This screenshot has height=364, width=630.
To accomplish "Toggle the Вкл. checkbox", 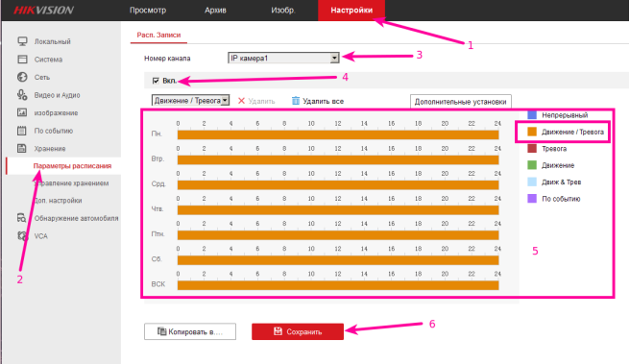I will pos(156,81).
